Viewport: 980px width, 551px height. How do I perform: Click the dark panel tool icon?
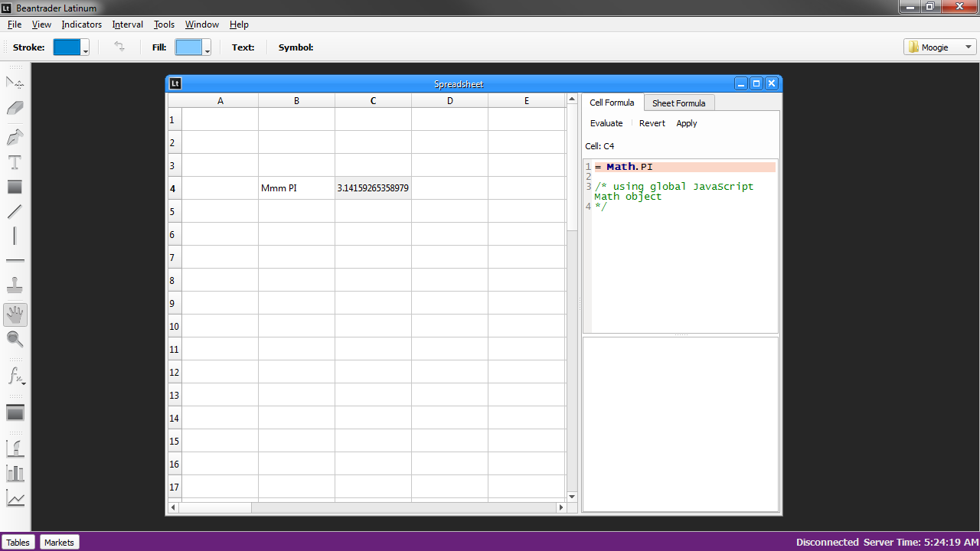coord(15,412)
